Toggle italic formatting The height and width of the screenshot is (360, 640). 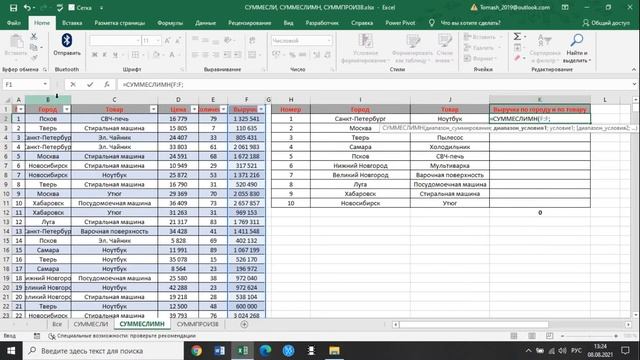(105, 54)
